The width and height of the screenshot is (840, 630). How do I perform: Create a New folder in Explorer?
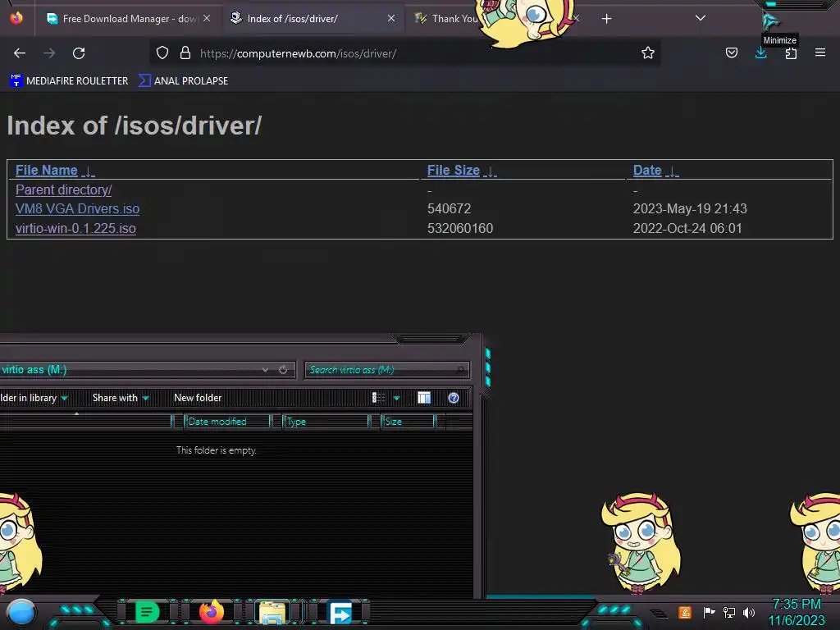click(198, 398)
